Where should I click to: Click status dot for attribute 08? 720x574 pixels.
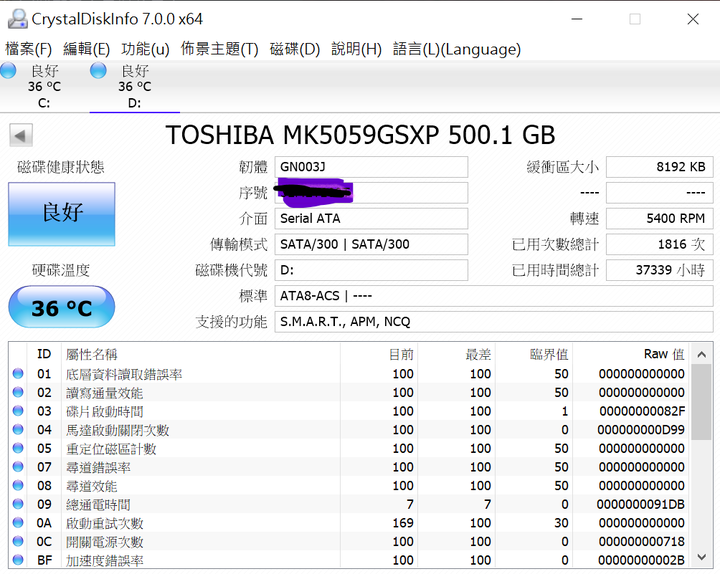click(18, 485)
